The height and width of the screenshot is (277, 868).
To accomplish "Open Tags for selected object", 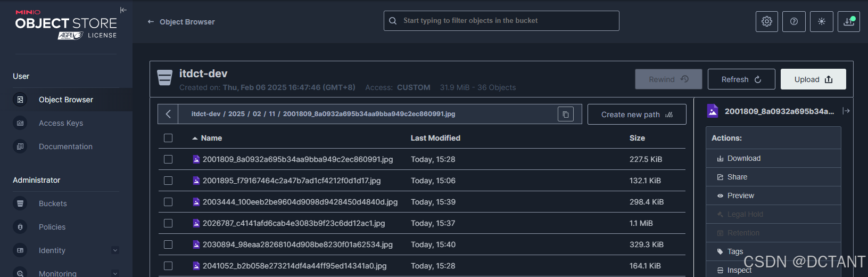I will (773, 251).
